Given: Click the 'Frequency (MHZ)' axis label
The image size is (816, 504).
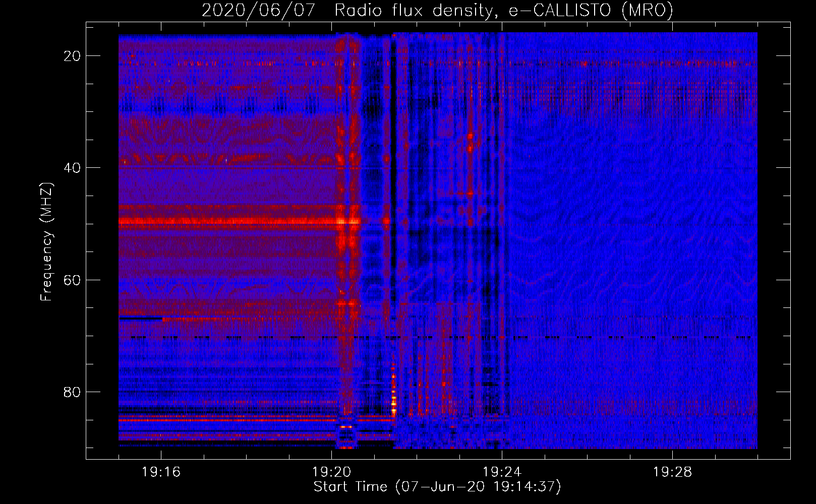Looking at the screenshot, I should point(46,242).
